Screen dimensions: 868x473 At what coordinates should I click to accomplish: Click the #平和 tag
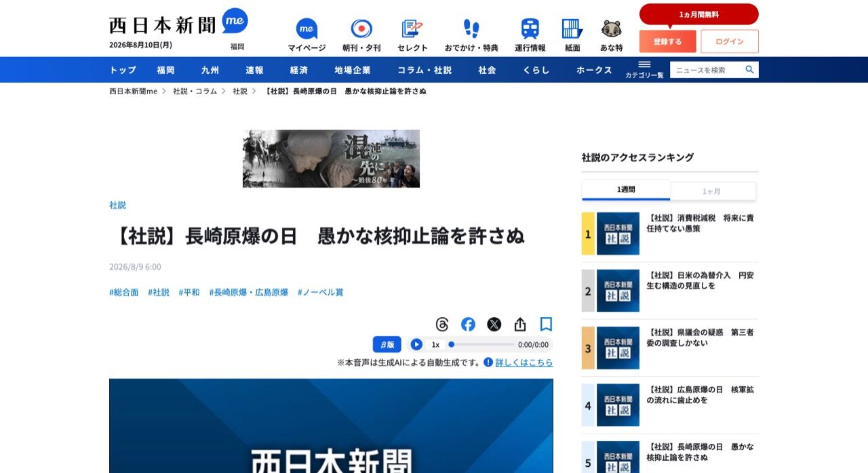click(x=189, y=292)
